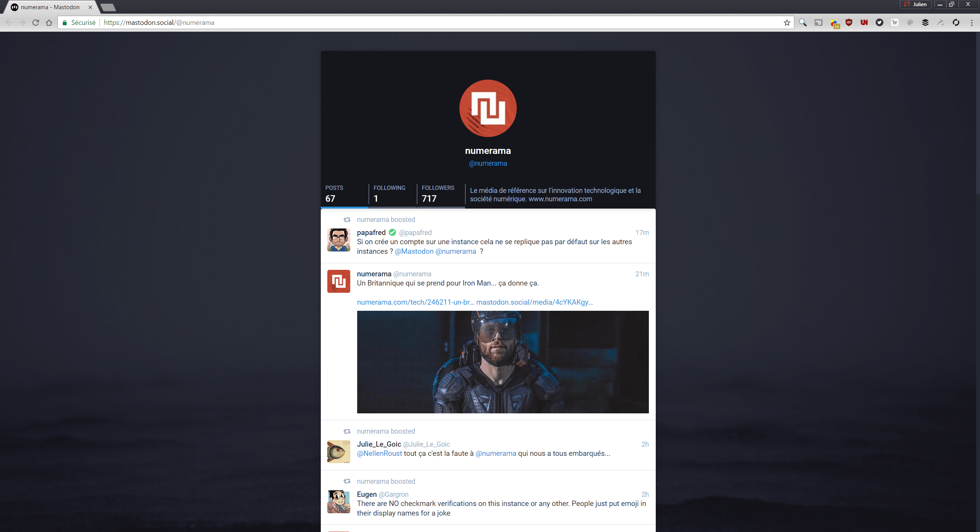Open the www.numerama.com link in bio
Image resolution: width=980 pixels, height=532 pixels.
click(x=560, y=199)
